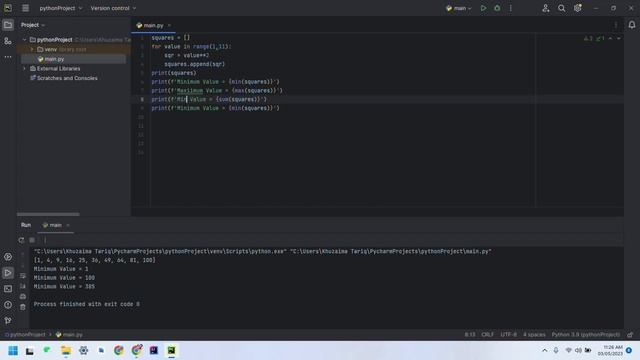Toggle scroll to end in console
The height and width of the screenshot is (360, 640).
pos(23,286)
